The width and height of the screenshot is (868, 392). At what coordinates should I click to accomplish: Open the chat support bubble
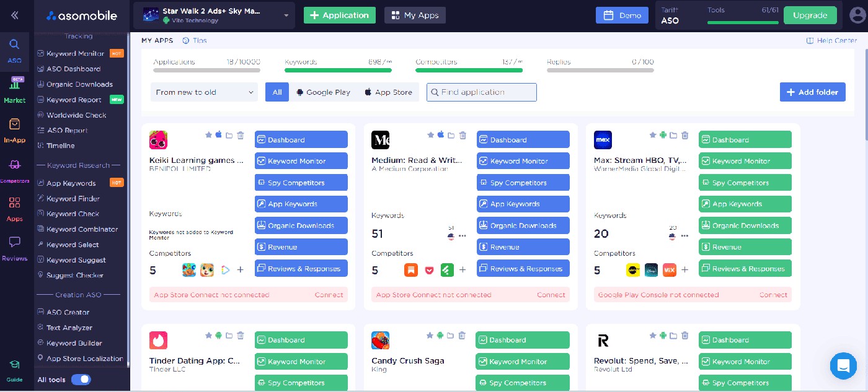[843, 366]
